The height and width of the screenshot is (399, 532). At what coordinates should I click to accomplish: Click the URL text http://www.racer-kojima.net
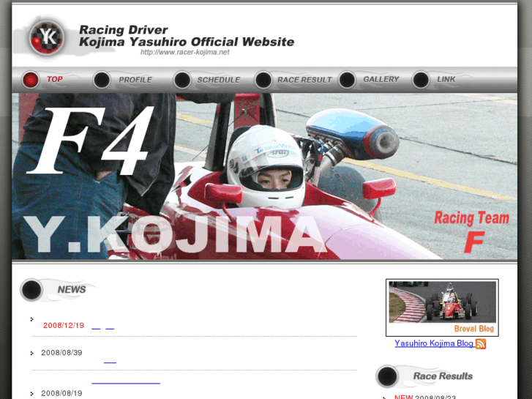pos(185,52)
